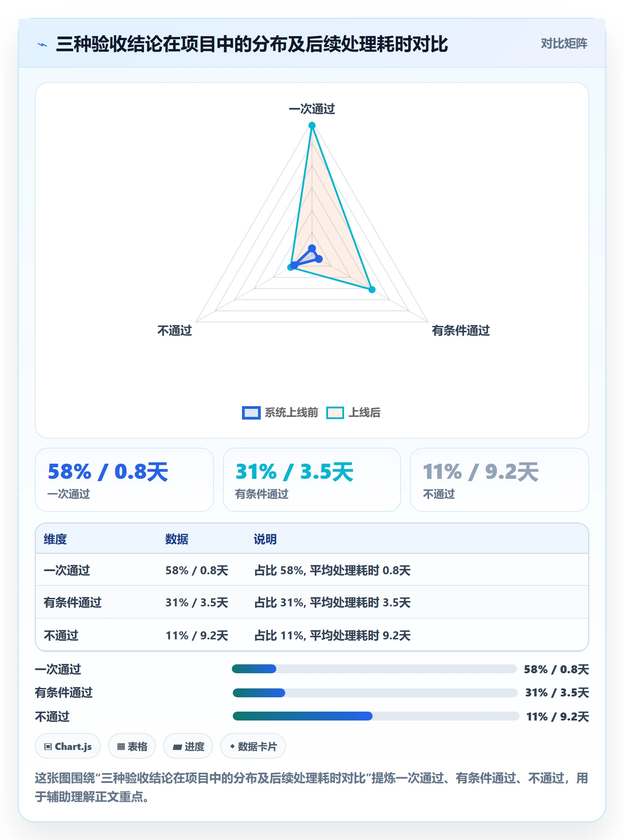Viewport: 624px width, 840px height.
Task: Select the 31% / 3.5天 有条件通过 card
Action: [x=312, y=480]
